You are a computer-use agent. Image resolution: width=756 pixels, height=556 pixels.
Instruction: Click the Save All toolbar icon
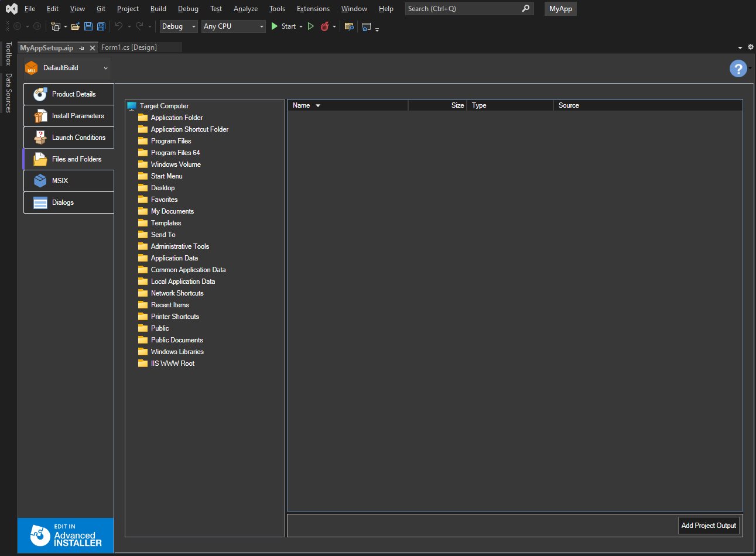tap(101, 26)
